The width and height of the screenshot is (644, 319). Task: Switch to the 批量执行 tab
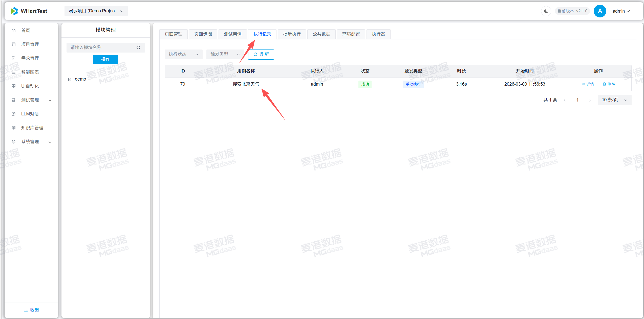(292, 34)
